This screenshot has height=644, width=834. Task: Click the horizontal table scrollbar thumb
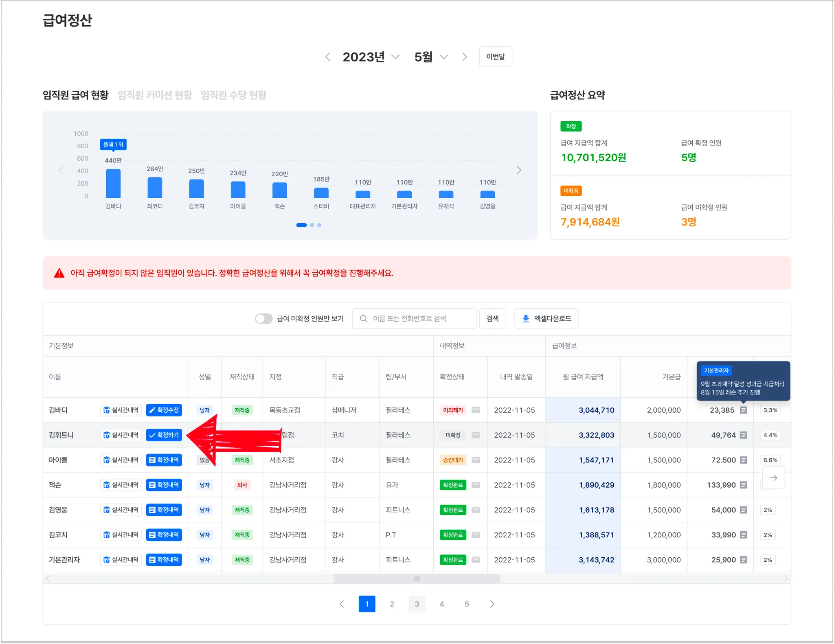click(417, 578)
